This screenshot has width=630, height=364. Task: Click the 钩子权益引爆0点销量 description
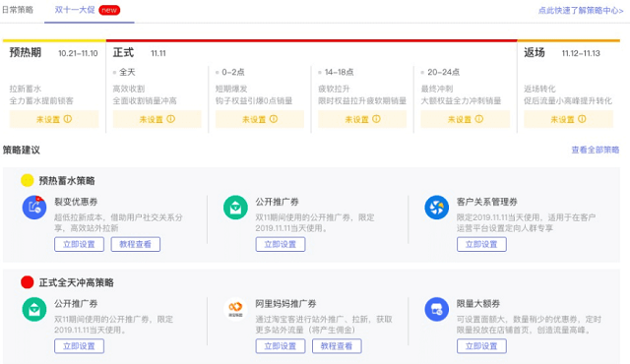click(254, 100)
